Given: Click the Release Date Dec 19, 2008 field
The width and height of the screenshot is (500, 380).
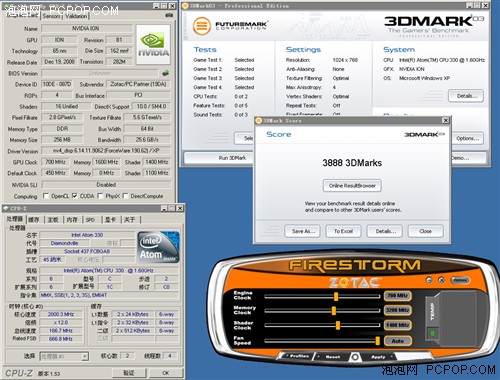Looking at the screenshot, I should tap(59, 62).
